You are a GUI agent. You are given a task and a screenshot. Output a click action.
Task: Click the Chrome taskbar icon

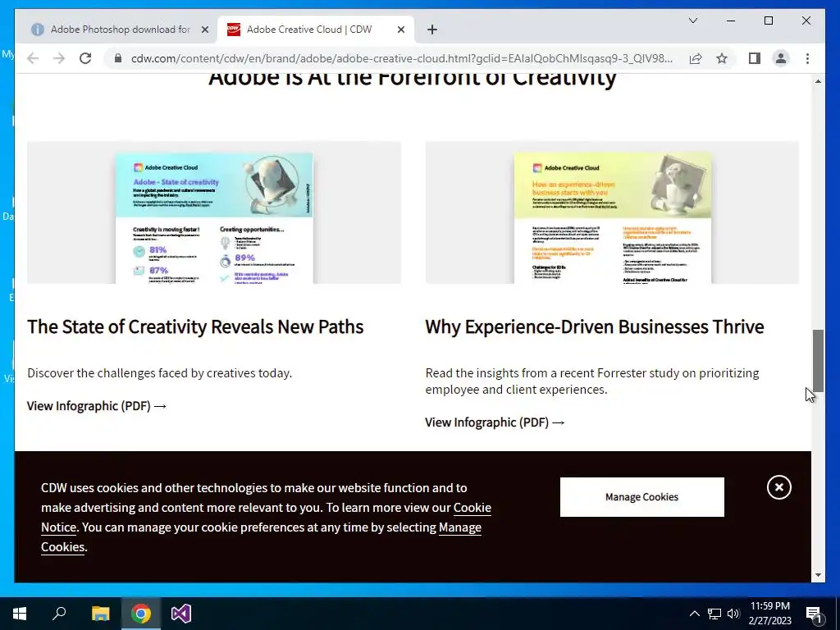(x=140, y=614)
